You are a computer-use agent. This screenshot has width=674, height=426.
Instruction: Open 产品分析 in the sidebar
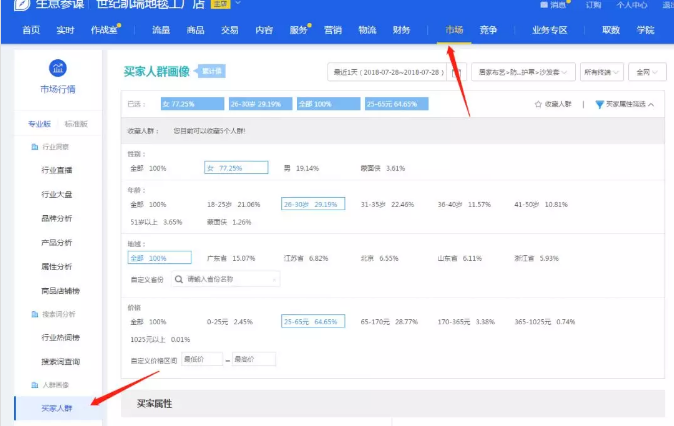[x=57, y=242]
